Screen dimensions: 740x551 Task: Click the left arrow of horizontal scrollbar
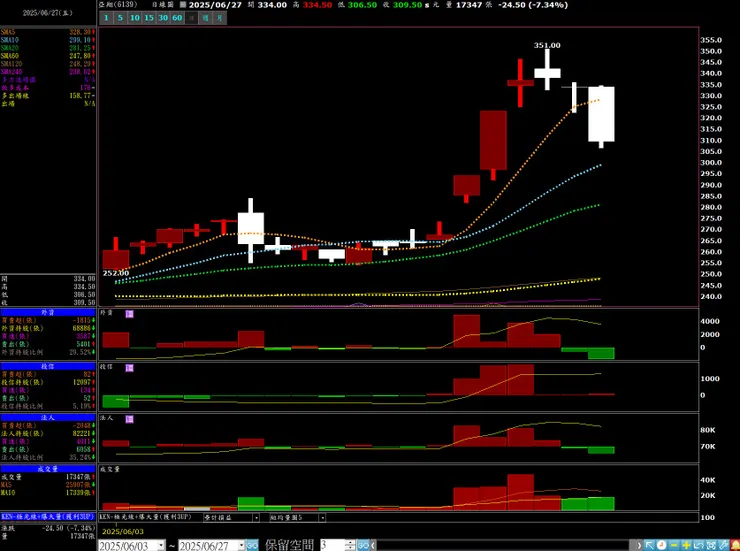tap(373, 546)
